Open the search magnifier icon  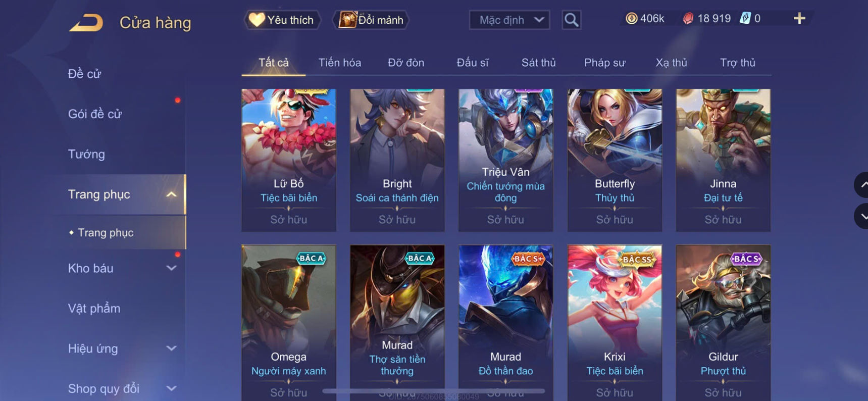[x=571, y=20]
